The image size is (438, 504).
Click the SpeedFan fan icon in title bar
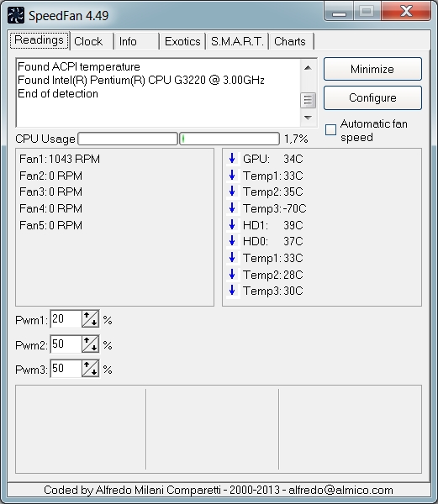point(15,15)
